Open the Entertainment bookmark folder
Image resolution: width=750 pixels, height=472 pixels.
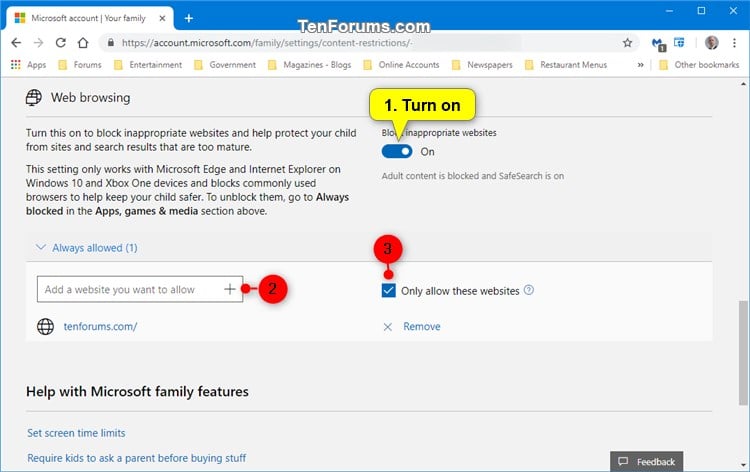point(148,65)
